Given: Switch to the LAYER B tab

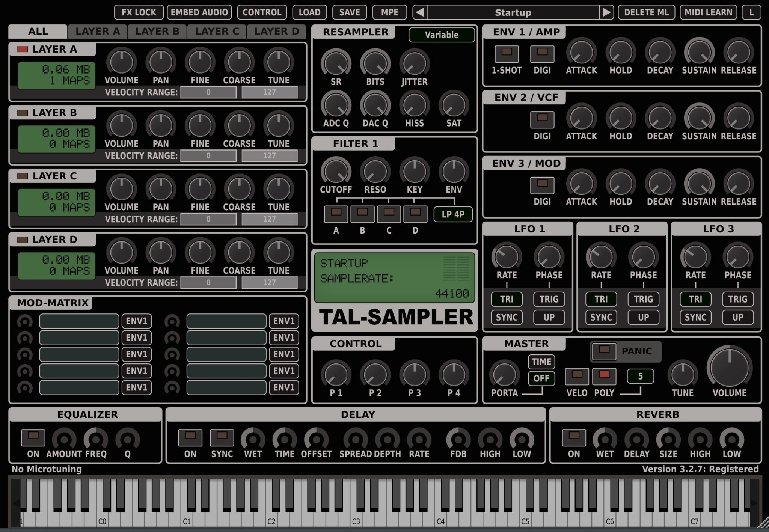Looking at the screenshot, I should (157, 31).
